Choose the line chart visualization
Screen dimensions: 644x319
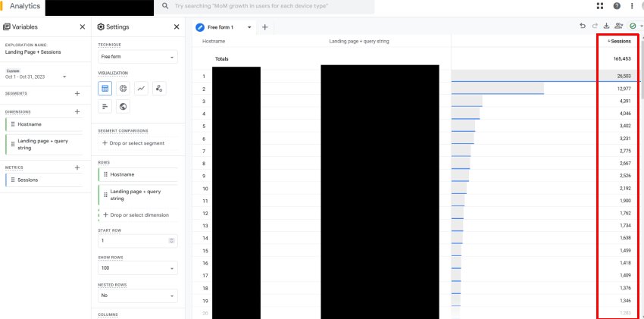click(141, 89)
